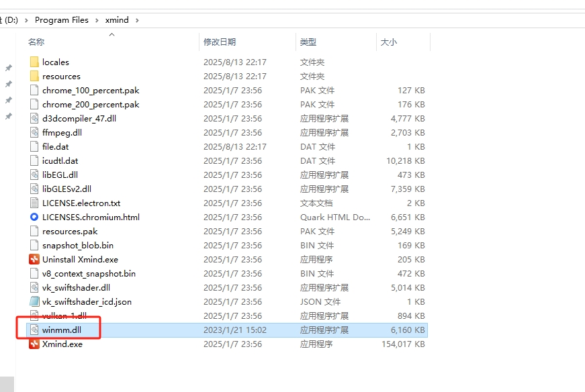
Task: Select the file name chrome_100_percent.pak
Action: click(91, 91)
